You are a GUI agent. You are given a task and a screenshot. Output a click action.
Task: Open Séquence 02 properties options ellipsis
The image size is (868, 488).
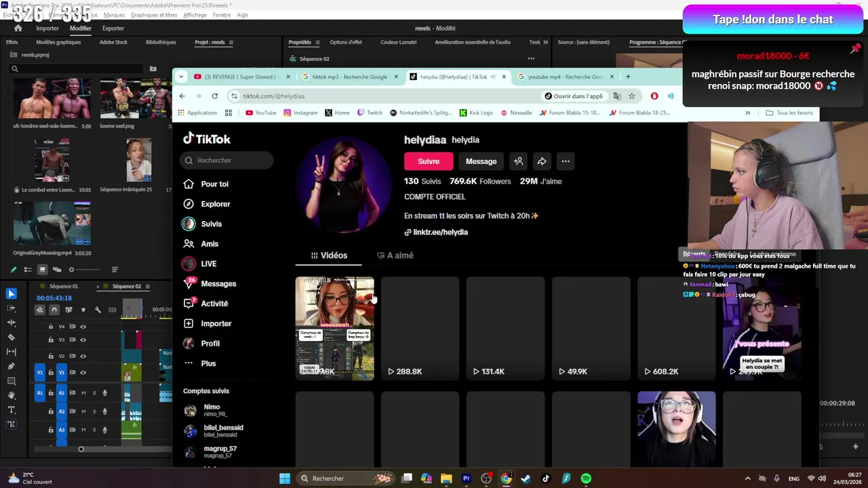[x=531, y=59]
